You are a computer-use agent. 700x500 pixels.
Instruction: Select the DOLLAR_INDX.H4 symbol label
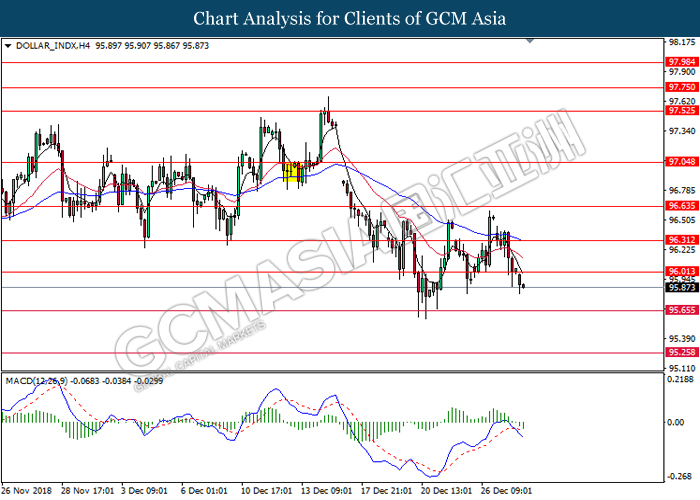[x=52, y=46]
